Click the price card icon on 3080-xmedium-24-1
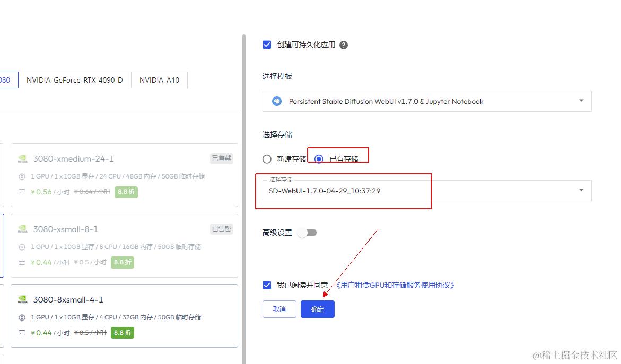 click(22, 192)
